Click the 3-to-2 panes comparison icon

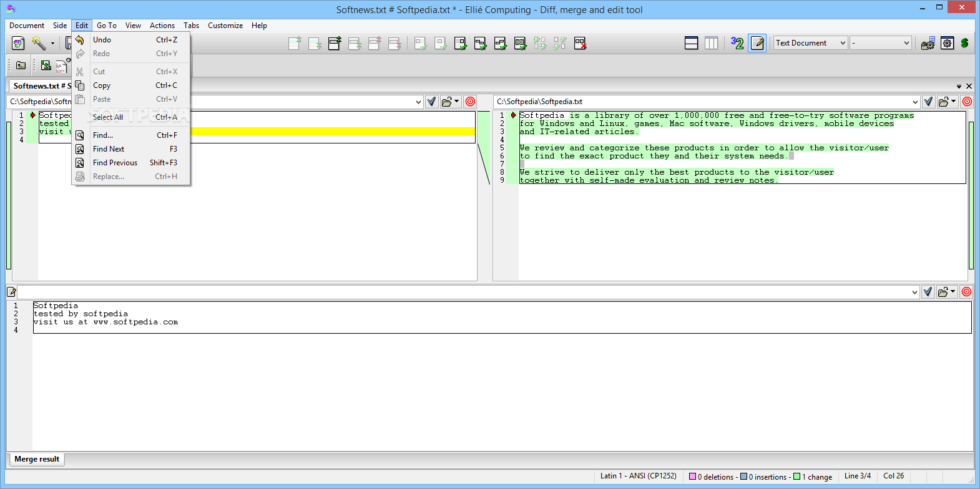coord(737,43)
